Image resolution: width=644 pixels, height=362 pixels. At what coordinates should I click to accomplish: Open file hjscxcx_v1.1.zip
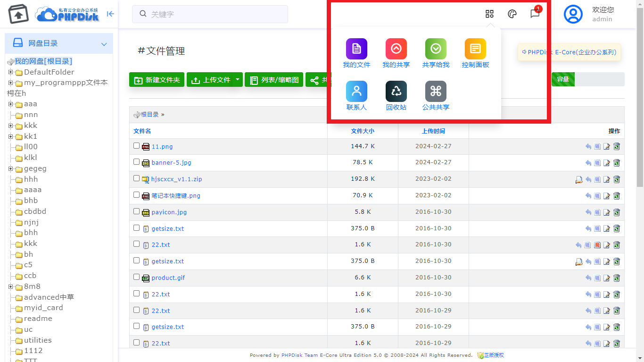[176, 179]
